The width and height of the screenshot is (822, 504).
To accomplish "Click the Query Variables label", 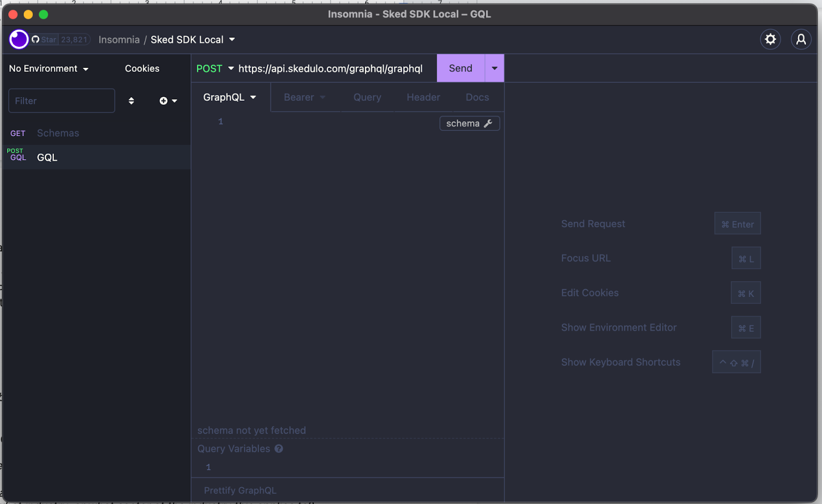I will [234, 449].
